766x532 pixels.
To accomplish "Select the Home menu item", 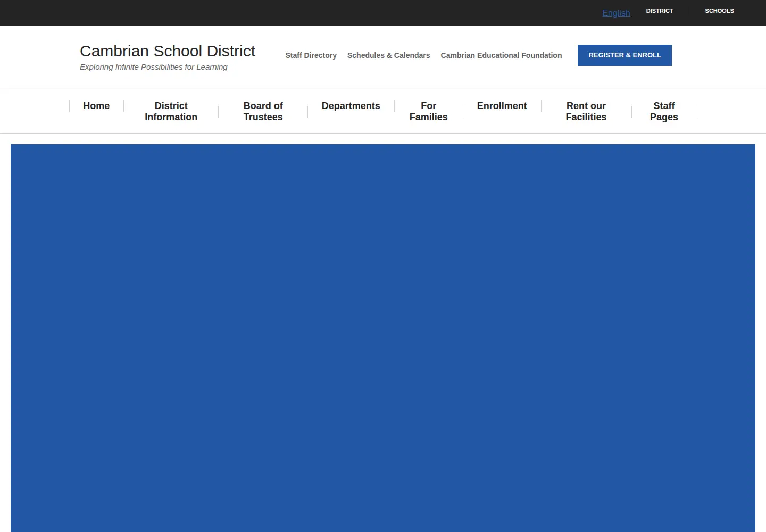I will 96,106.
